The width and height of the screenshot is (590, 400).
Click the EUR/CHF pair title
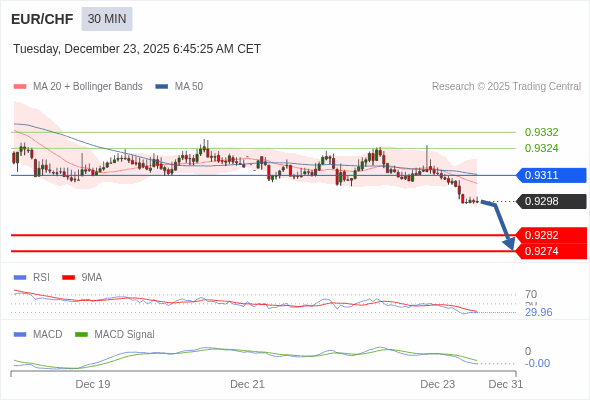[x=42, y=19]
